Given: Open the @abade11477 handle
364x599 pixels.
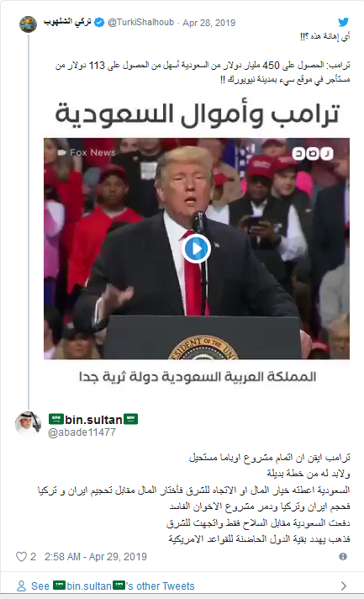Looking at the screenshot, I should [82, 432].
